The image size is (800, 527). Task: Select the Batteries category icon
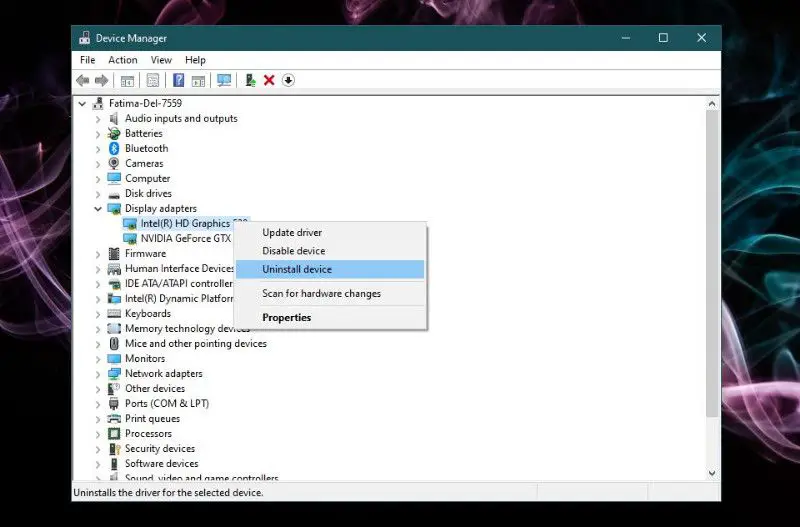[x=114, y=134]
